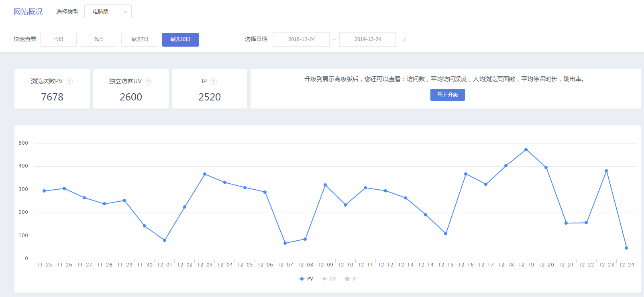Click the help icon beside 独立访客UV
644x297 pixels.
[148, 81]
